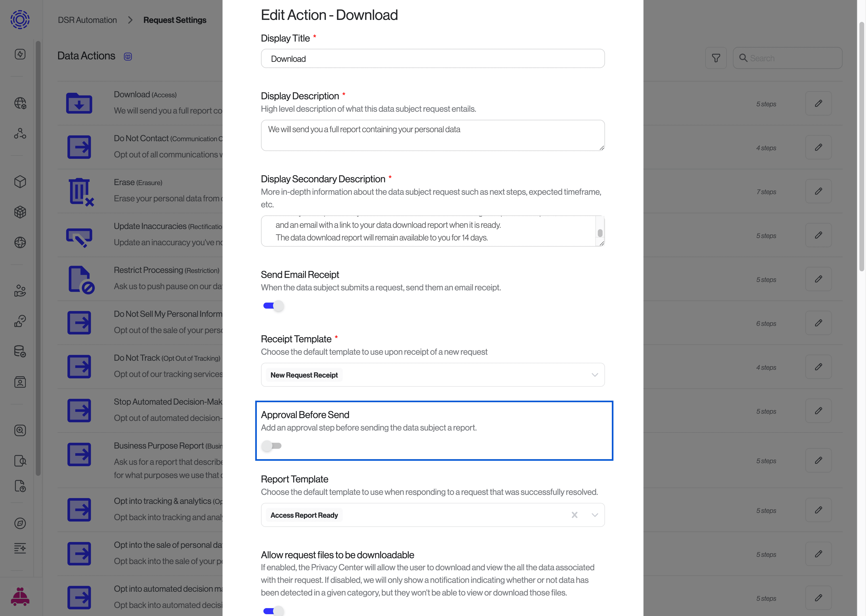Click the filter funnel icon

tap(716, 58)
